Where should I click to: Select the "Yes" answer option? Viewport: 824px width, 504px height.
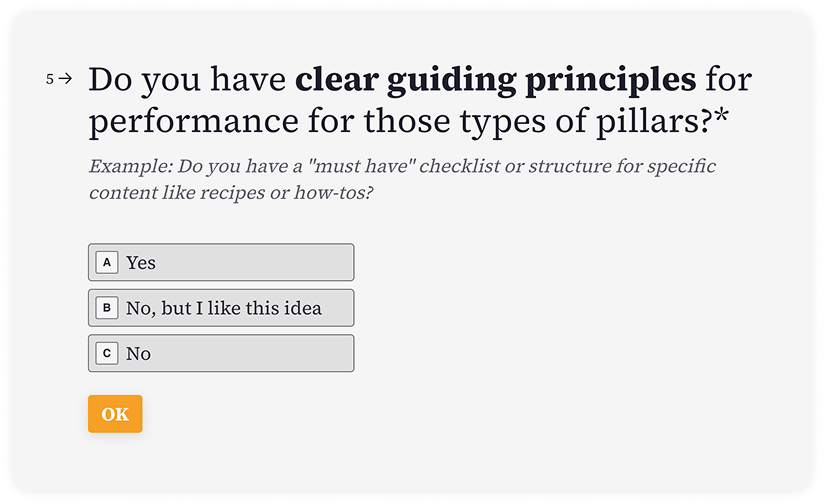220,262
